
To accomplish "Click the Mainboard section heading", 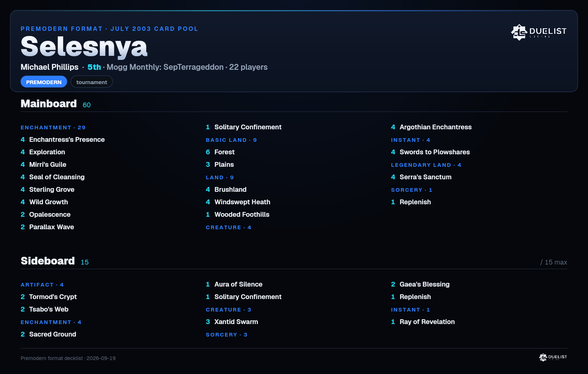I will (x=49, y=104).
